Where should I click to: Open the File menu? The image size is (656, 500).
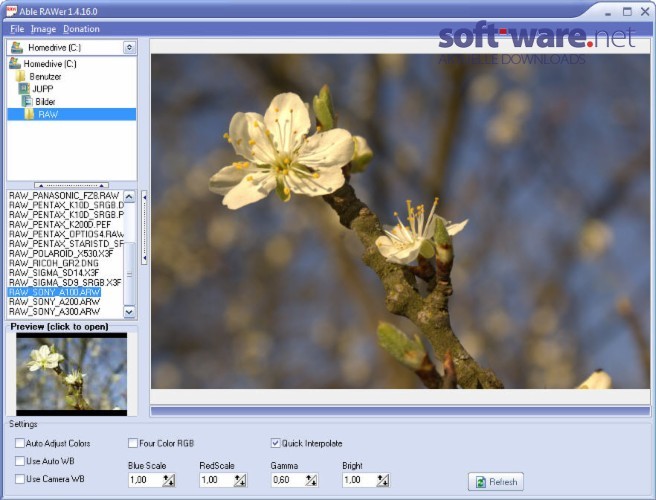click(x=17, y=29)
